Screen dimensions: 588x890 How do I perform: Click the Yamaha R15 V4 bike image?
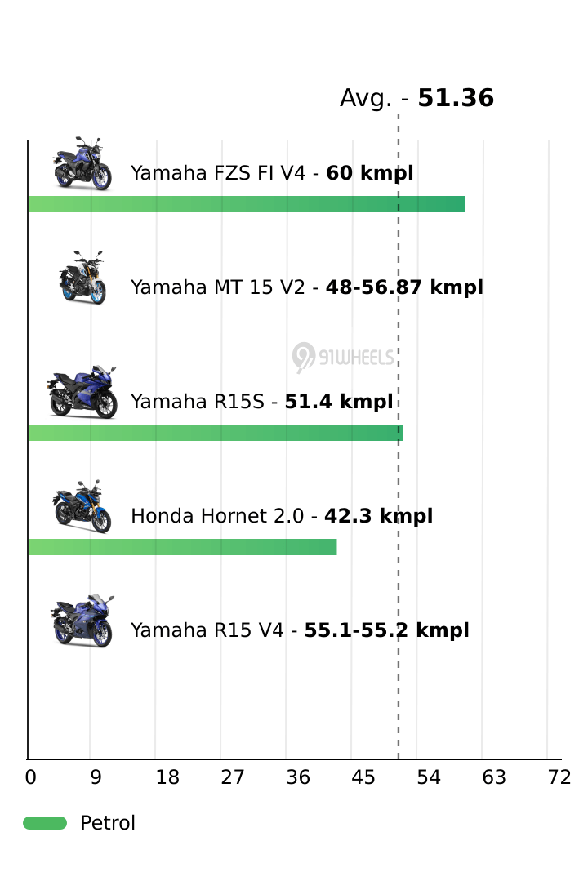82,621
